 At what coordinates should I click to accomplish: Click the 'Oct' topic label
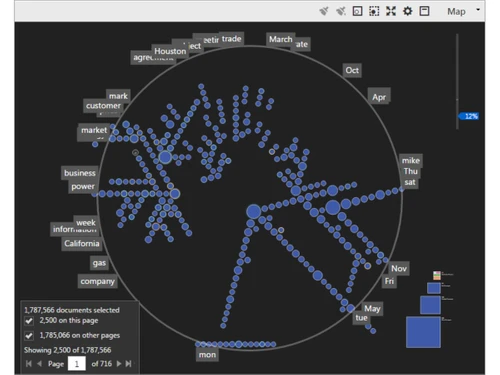coord(352,70)
